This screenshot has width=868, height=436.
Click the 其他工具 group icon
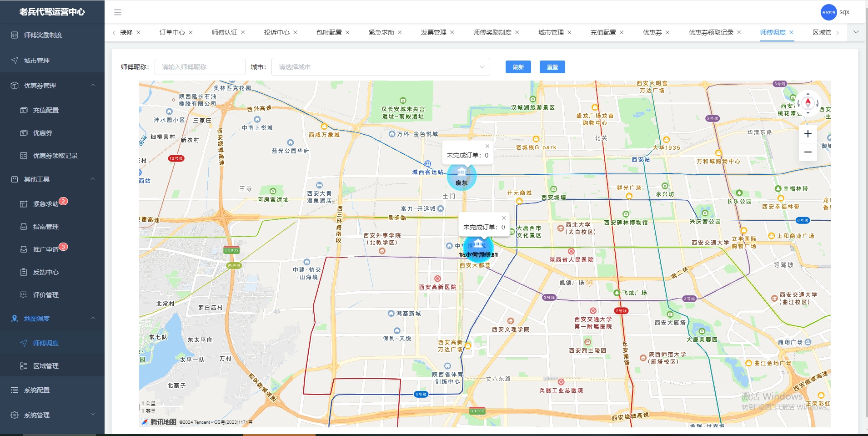[15, 179]
